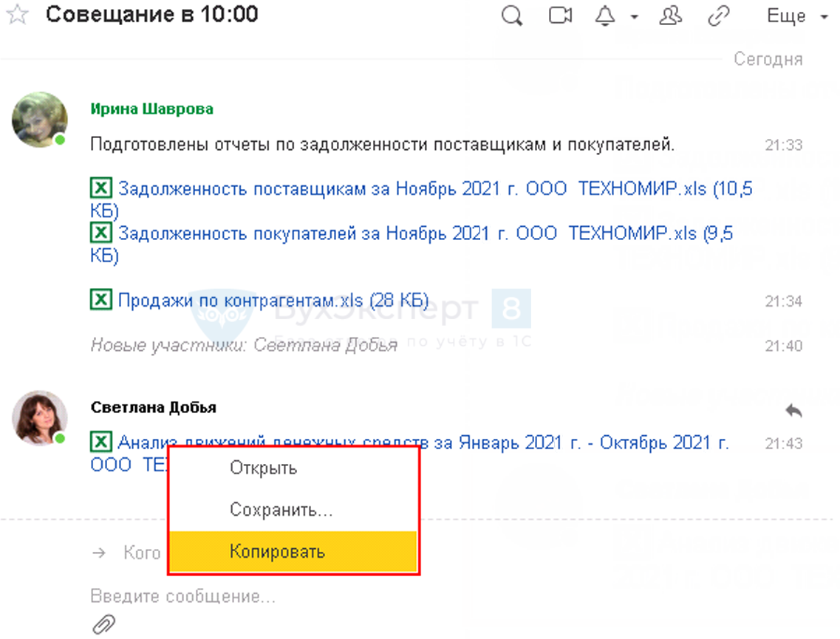Click the Ирина Шаврова sender name

tap(151, 109)
